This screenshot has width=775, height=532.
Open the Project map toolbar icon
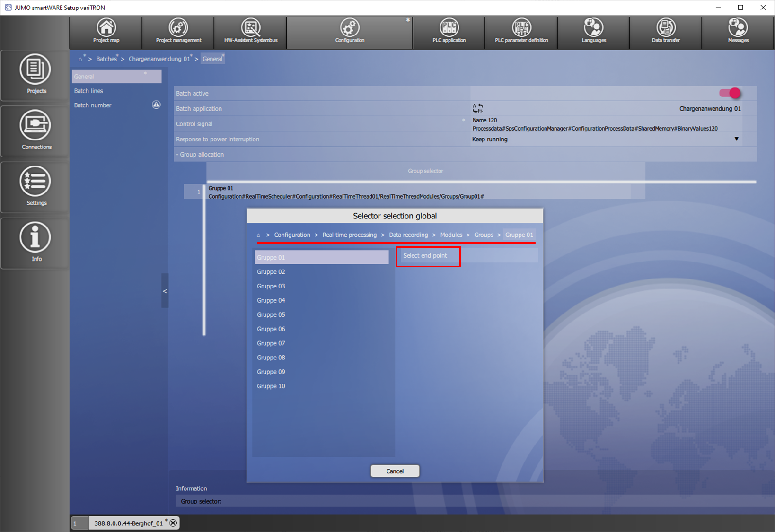pyautogui.click(x=106, y=32)
